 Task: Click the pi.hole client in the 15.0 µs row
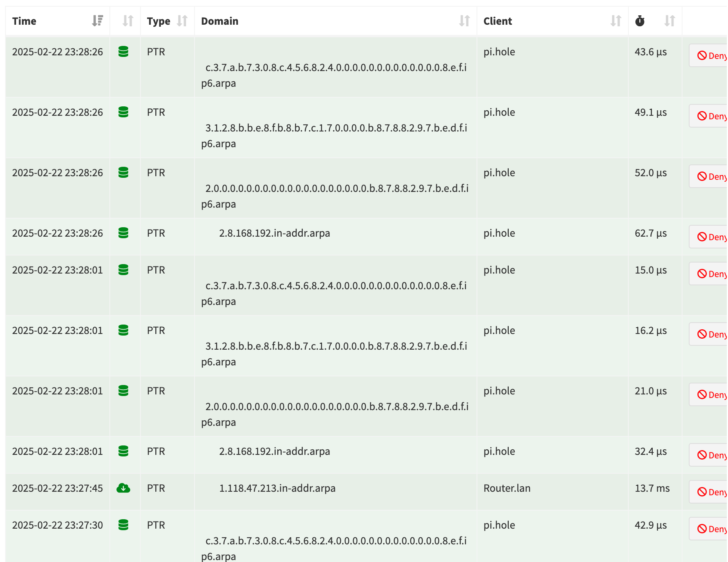pos(499,270)
